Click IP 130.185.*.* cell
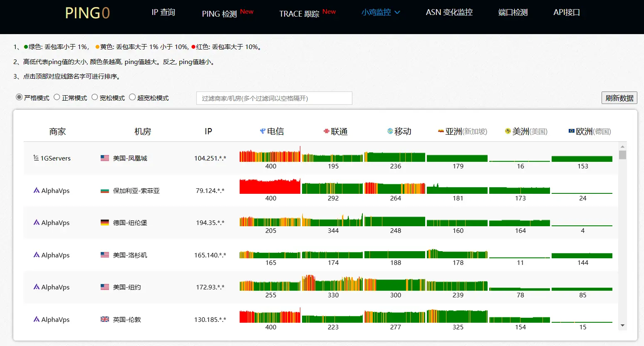Screen dimensions: 644x346 210,319
